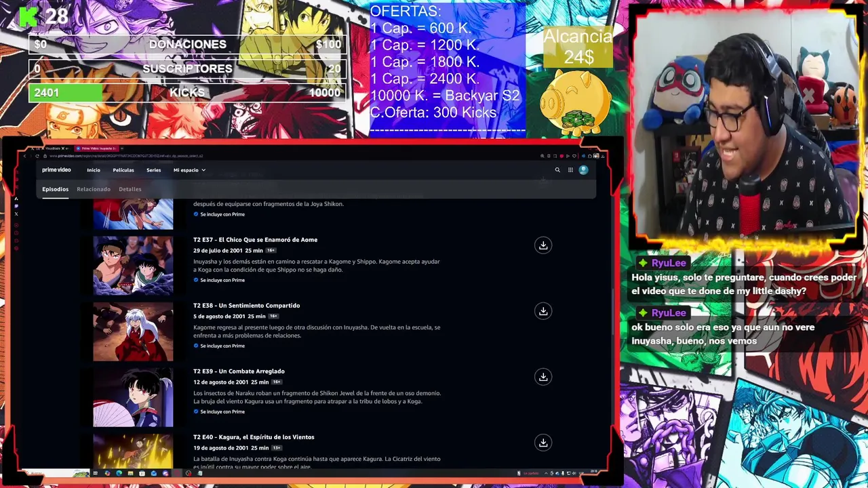This screenshot has height=488, width=868.
Task: Click the partially visible thumbnail above E37
Action: 133,215
